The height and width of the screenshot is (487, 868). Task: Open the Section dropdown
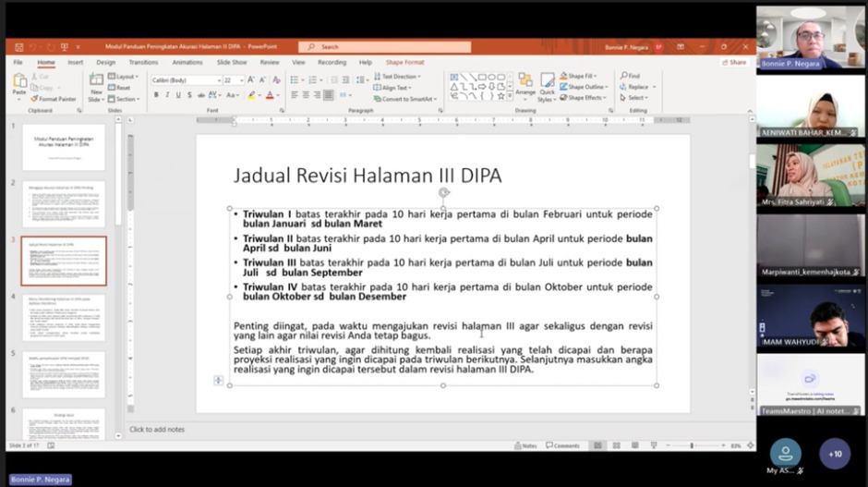coord(124,99)
